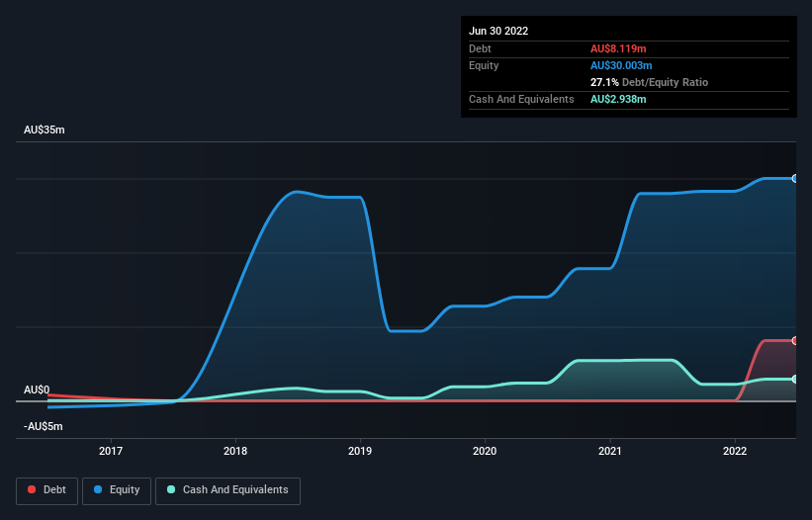The height and width of the screenshot is (520, 812).
Task: Click the teal Cash endpoint marker
Action: (x=795, y=380)
